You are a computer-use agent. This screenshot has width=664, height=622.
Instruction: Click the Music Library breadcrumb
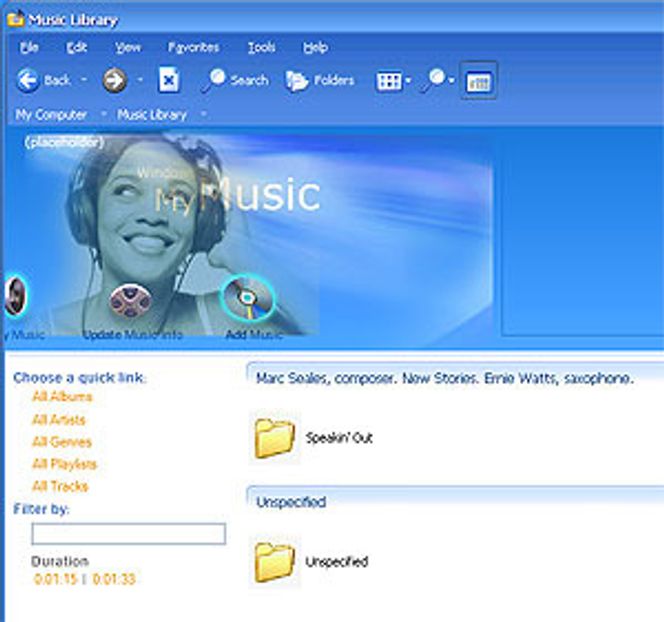[152, 114]
